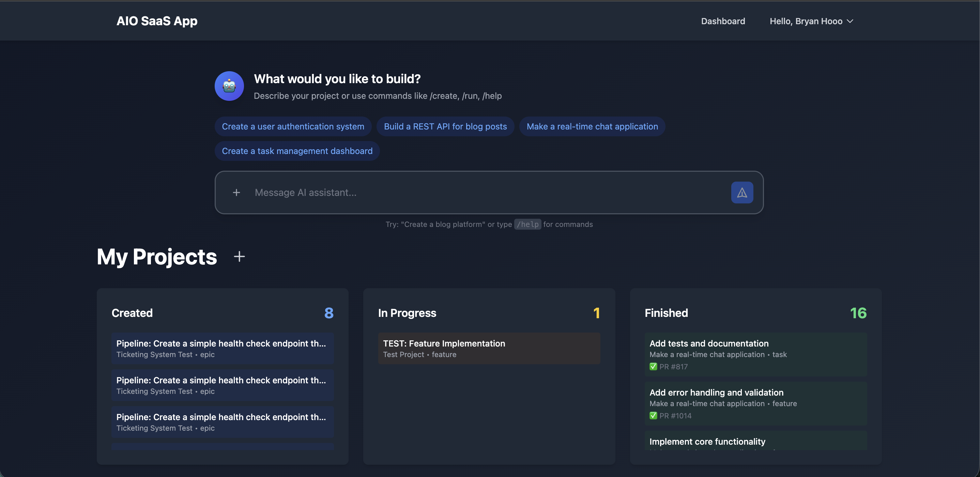This screenshot has height=477, width=980.
Task: Add new project with plus icon
Action: pos(239,257)
